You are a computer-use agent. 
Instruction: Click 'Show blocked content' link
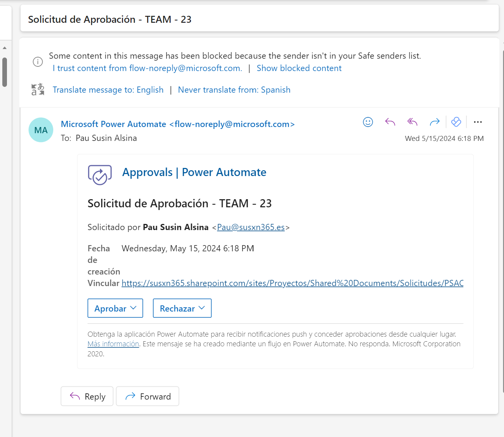pos(299,68)
